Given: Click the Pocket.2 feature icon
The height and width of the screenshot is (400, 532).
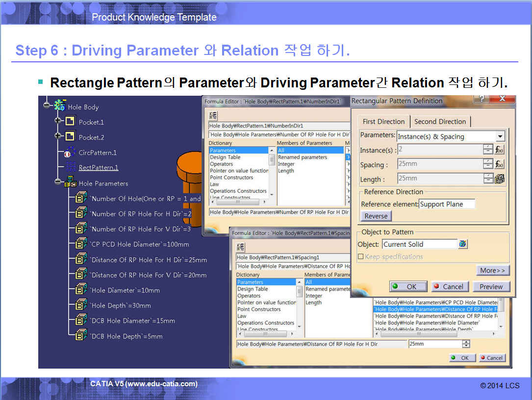Looking at the screenshot, I should point(70,136).
